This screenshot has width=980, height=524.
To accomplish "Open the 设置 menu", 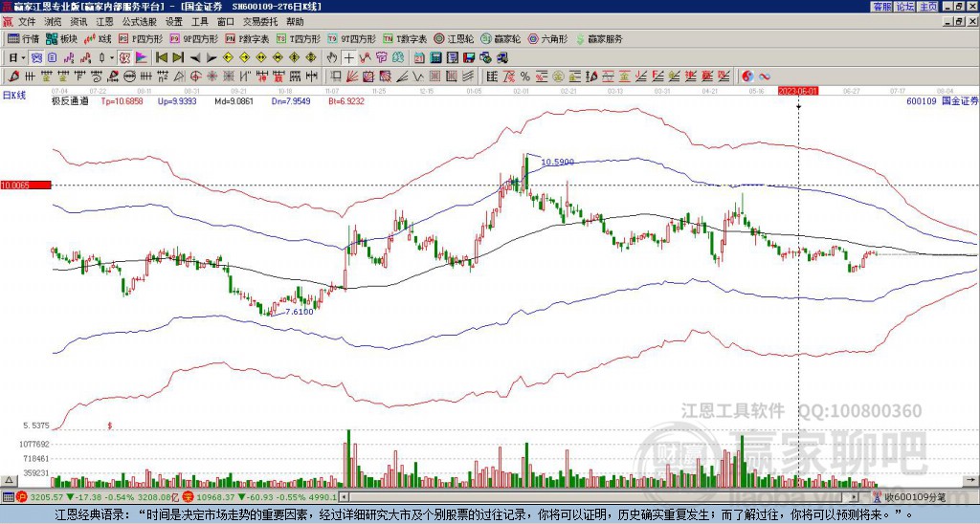I will click(174, 22).
